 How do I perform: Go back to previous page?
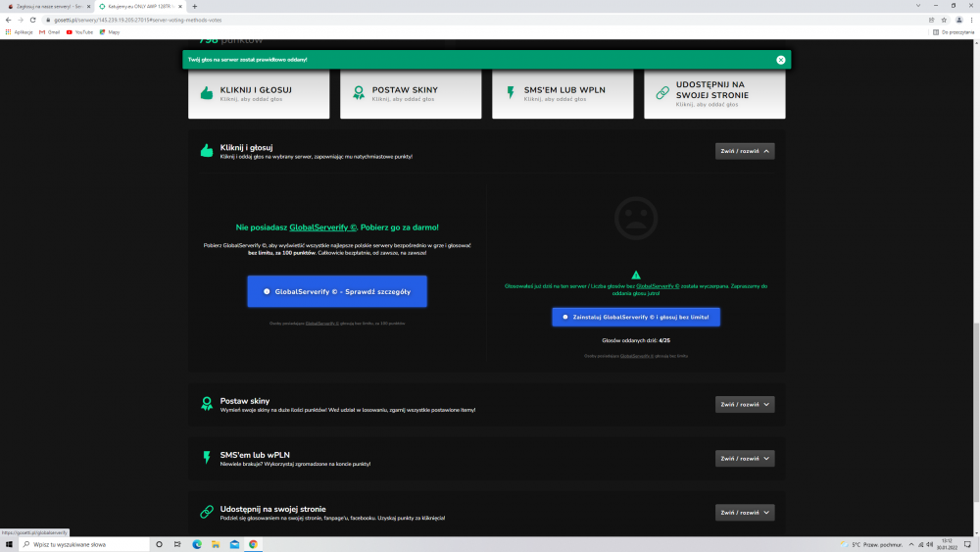coord(8,20)
